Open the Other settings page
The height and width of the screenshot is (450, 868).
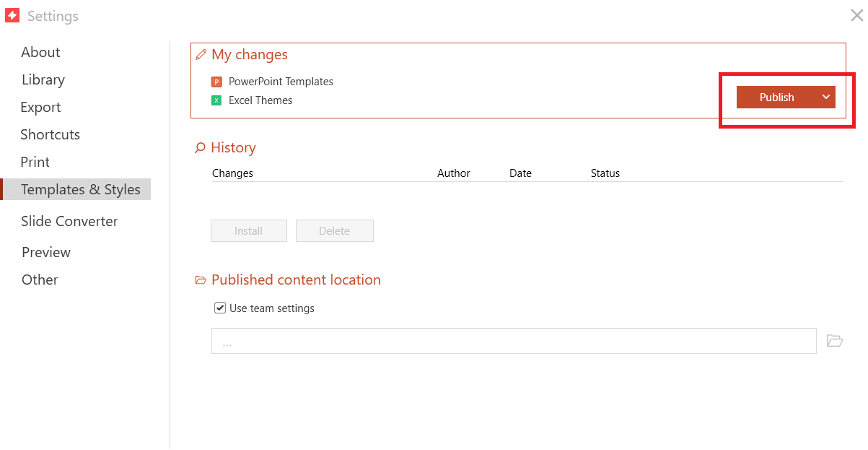(x=40, y=280)
